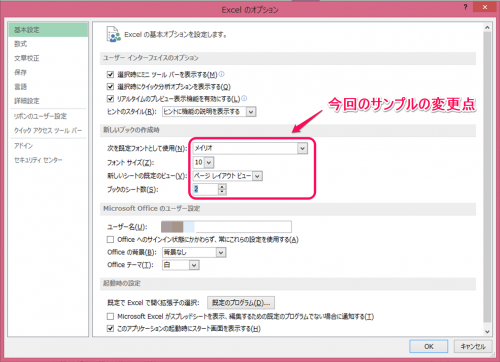Toggle the Quick Analysis options checkbox
The width and height of the screenshot is (500, 362).
[110, 87]
